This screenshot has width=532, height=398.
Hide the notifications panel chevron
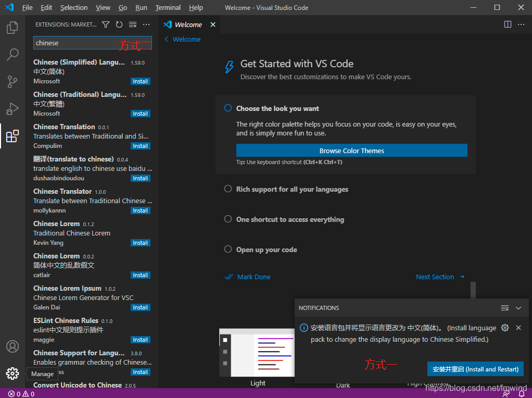click(x=518, y=308)
